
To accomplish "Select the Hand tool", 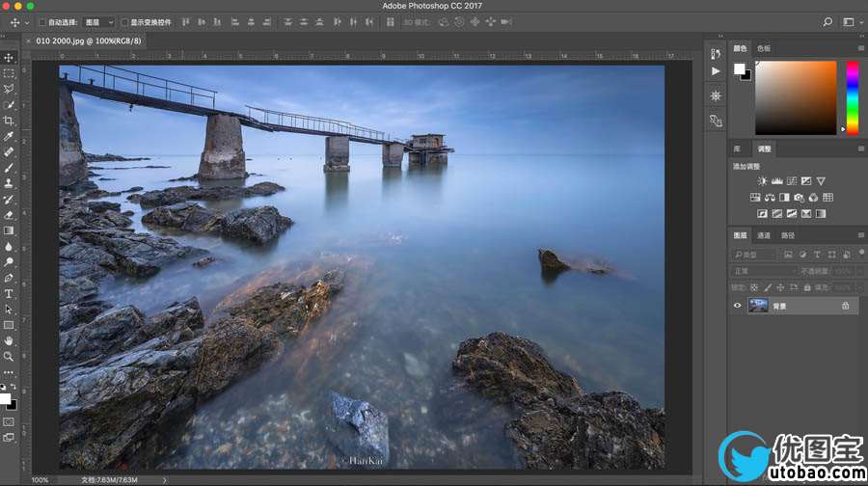I will point(9,341).
